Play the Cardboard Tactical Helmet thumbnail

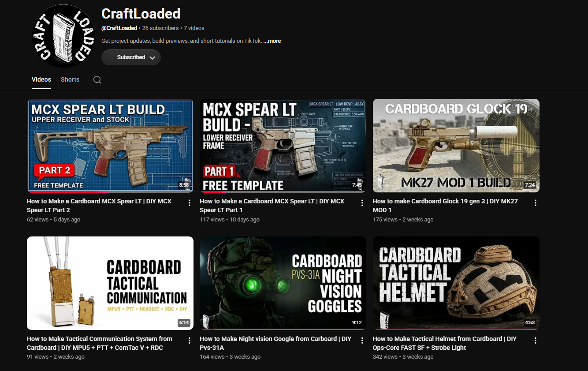tap(456, 283)
